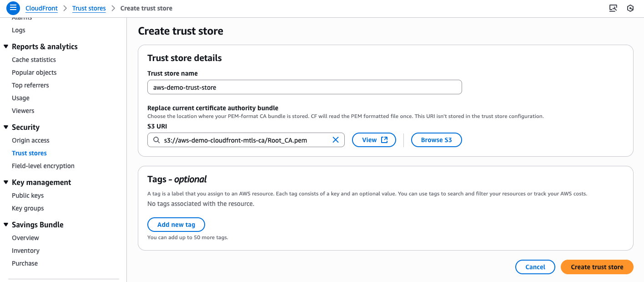The width and height of the screenshot is (644, 282).
Task: Collapse the Savings Bundle section
Action: pyautogui.click(x=6, y=225)
